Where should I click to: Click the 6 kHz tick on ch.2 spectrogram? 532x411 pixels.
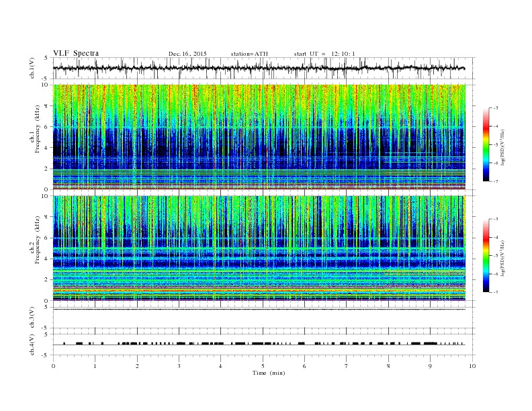(47, 238)
